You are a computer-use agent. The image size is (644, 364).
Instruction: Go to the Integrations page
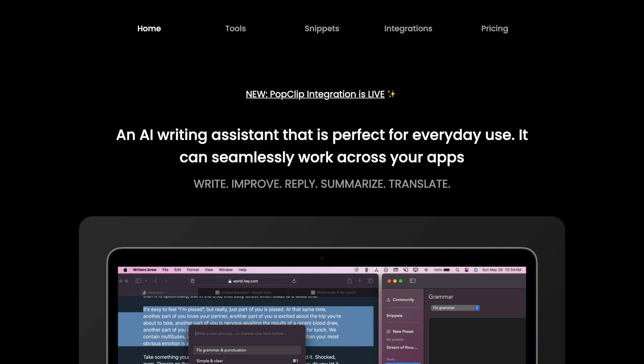click(x=408, y=29)
